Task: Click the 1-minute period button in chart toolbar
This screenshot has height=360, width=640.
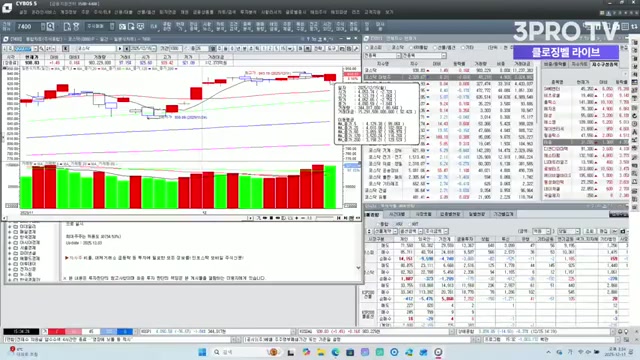Action: tap(264, 49)
